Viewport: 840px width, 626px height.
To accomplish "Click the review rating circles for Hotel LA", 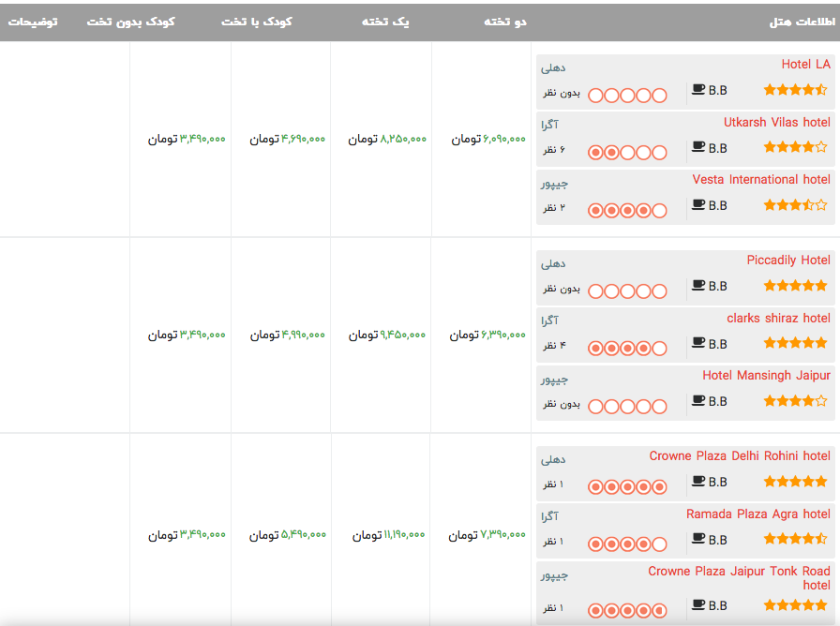I will [627, 95].
